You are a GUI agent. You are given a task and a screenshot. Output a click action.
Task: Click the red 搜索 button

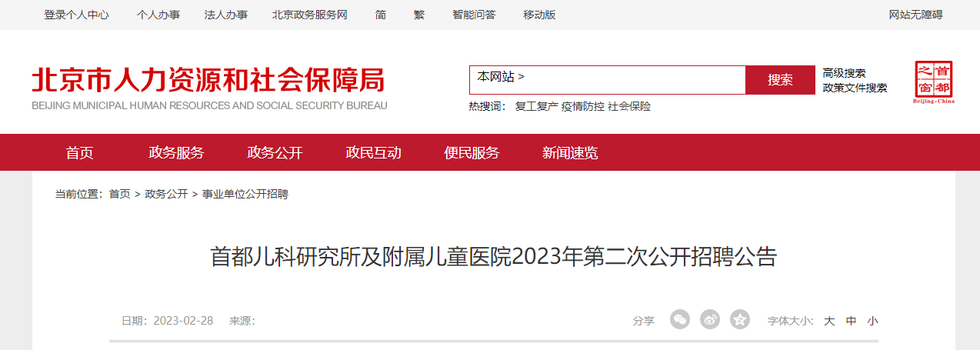click(780, 80)
